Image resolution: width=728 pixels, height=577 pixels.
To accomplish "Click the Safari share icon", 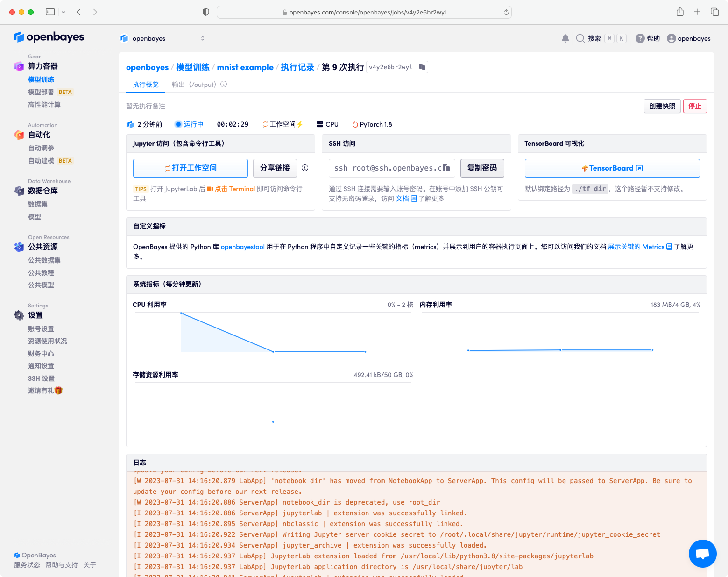I will pos(680,12).
